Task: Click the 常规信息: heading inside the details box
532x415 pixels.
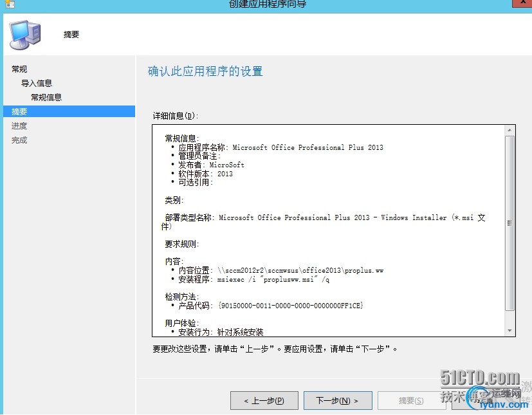Action: [182, 138]
